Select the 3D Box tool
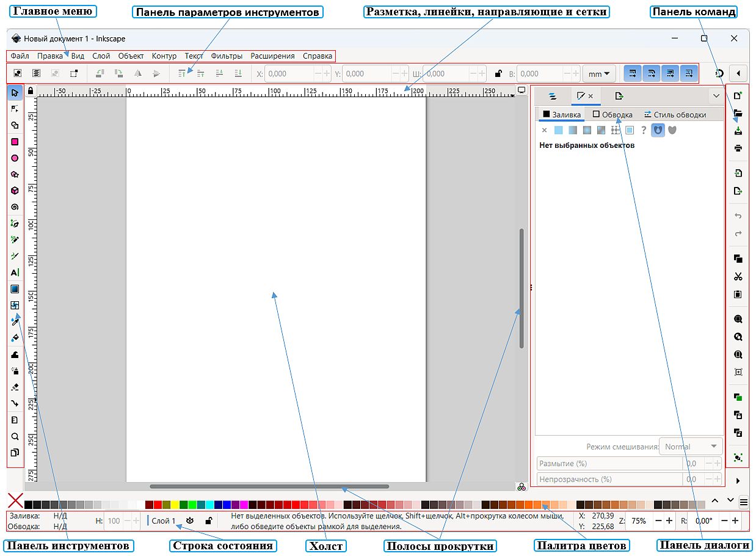This screenshot has width=756, height=556. [x=15, y=191]
